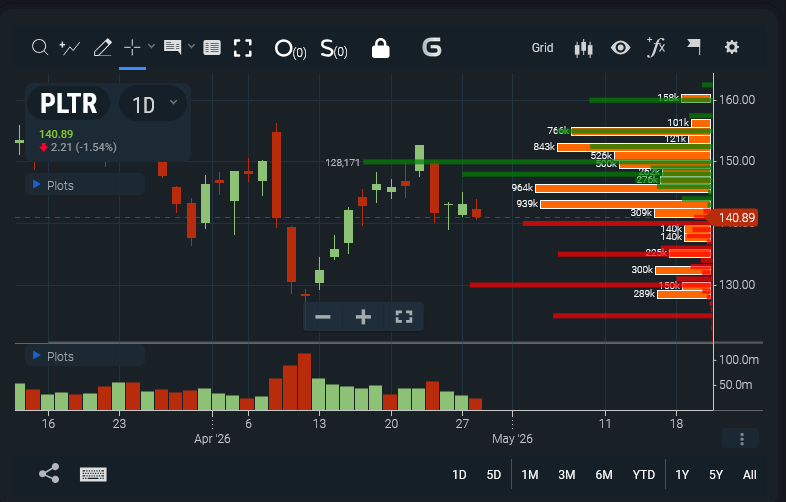Click the G logo icon
This screenshot has height=502, width=786.
(x=432, y=48)
